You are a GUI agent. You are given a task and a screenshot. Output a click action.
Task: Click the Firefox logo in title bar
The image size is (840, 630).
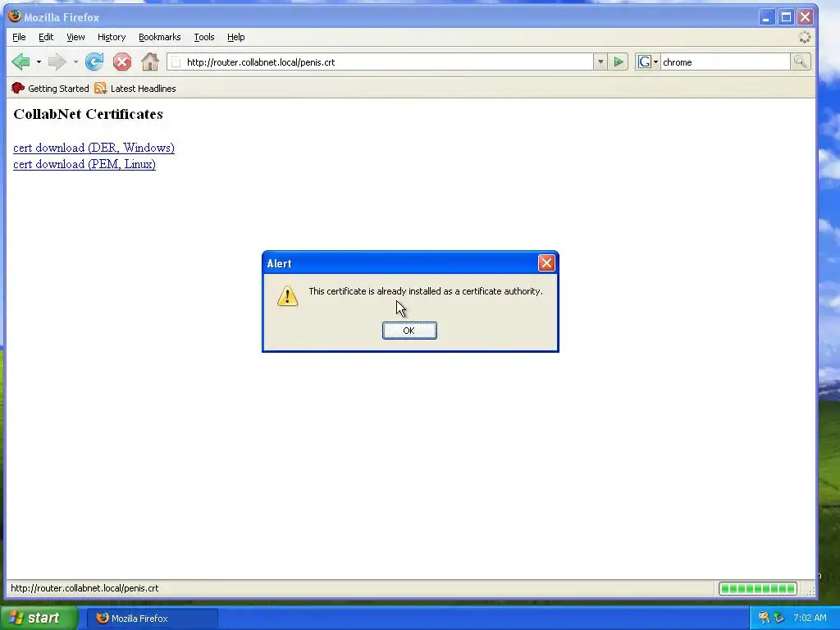tap(15, 16)
